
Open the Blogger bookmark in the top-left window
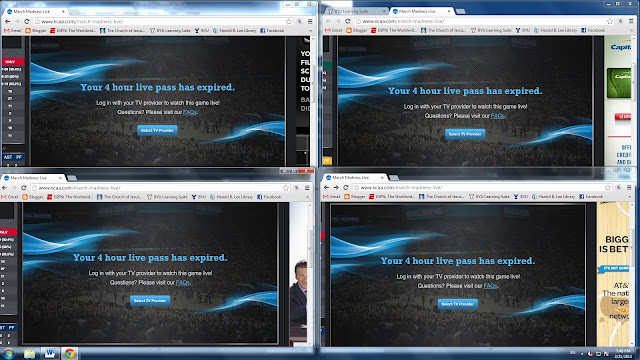click(36, 31)
